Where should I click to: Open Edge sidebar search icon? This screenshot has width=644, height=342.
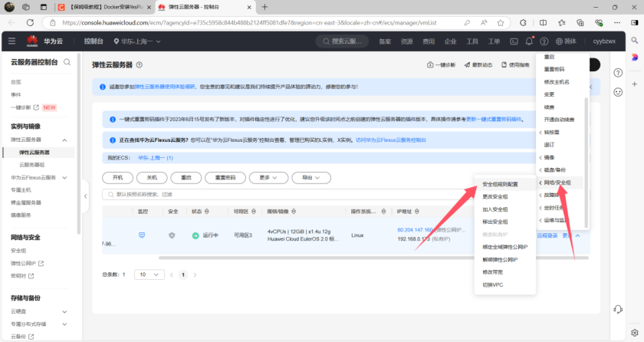click(635, 40)
